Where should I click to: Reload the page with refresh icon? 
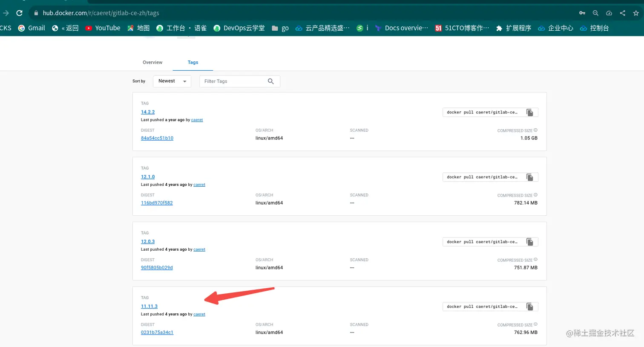tap(19, 13)
